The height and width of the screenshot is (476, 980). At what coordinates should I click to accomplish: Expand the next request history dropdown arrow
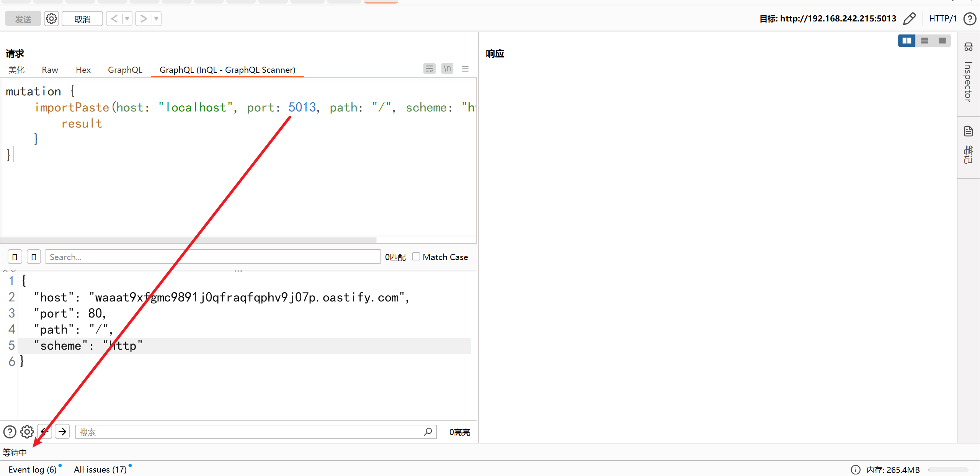click(156, 19)
